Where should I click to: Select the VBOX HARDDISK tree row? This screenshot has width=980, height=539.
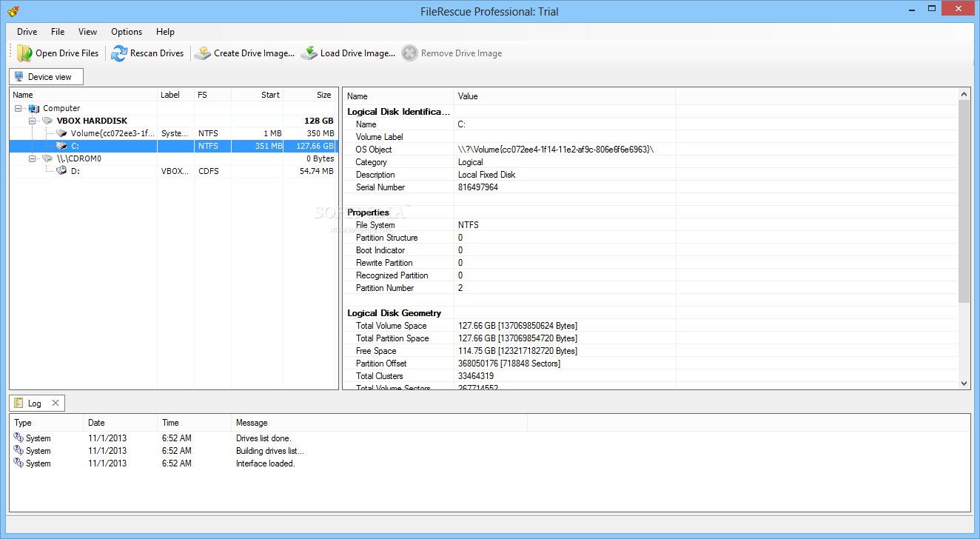tap(174, 121)
